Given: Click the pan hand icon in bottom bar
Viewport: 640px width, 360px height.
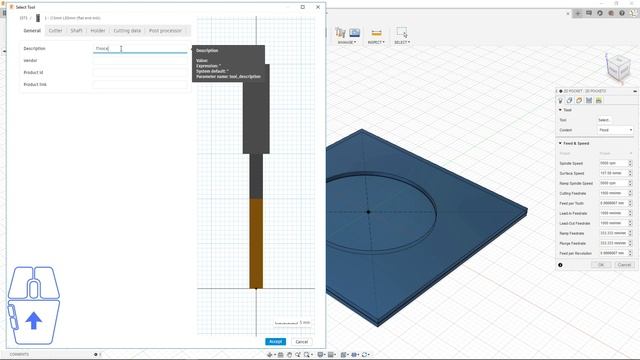Looking at the screenshot, I should [289, 355].
